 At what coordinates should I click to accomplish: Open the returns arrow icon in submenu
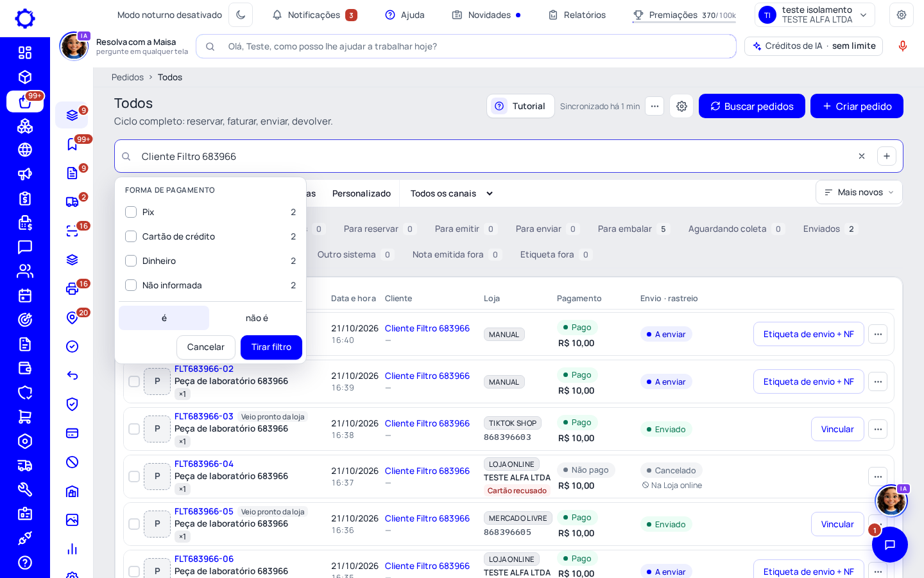click(73, 376)
